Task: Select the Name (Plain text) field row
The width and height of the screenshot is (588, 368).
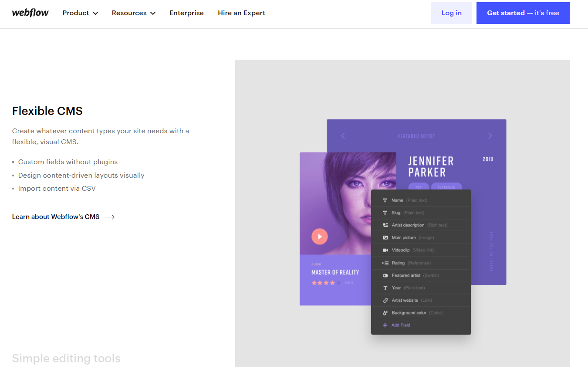Action: pos(421,200)
